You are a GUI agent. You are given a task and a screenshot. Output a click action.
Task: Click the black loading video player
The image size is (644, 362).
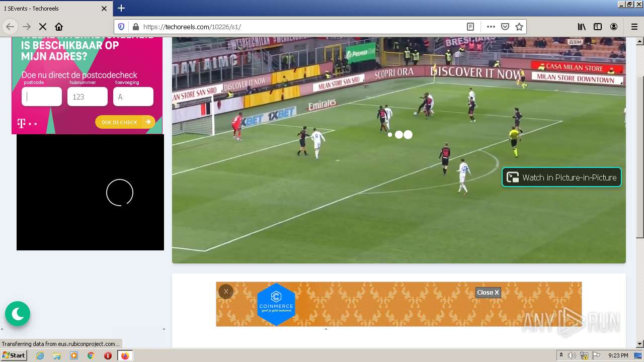(90, 192)
